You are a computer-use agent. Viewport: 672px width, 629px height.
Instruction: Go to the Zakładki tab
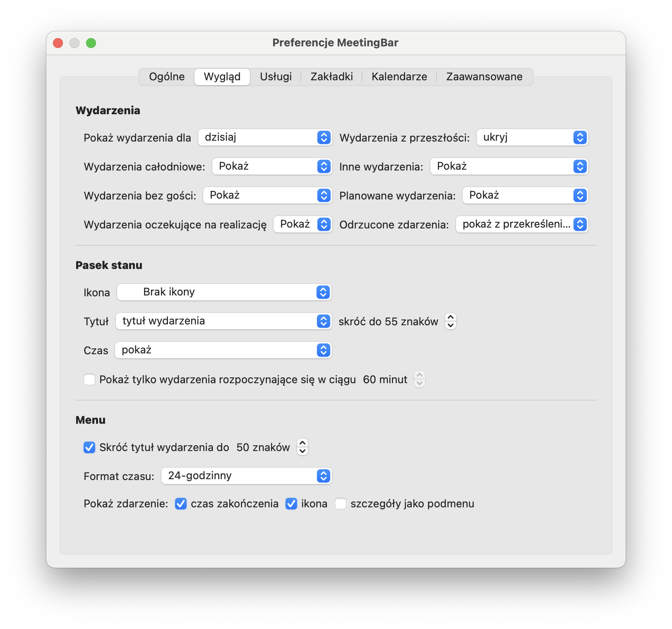pyautogui.click(x=331, y=77)
